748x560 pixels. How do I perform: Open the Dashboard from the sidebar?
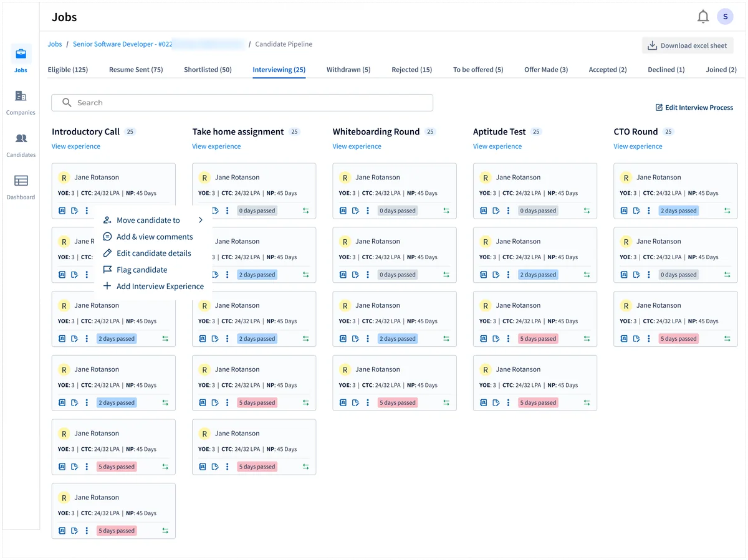pyautogui.click(x=21, y=187)
